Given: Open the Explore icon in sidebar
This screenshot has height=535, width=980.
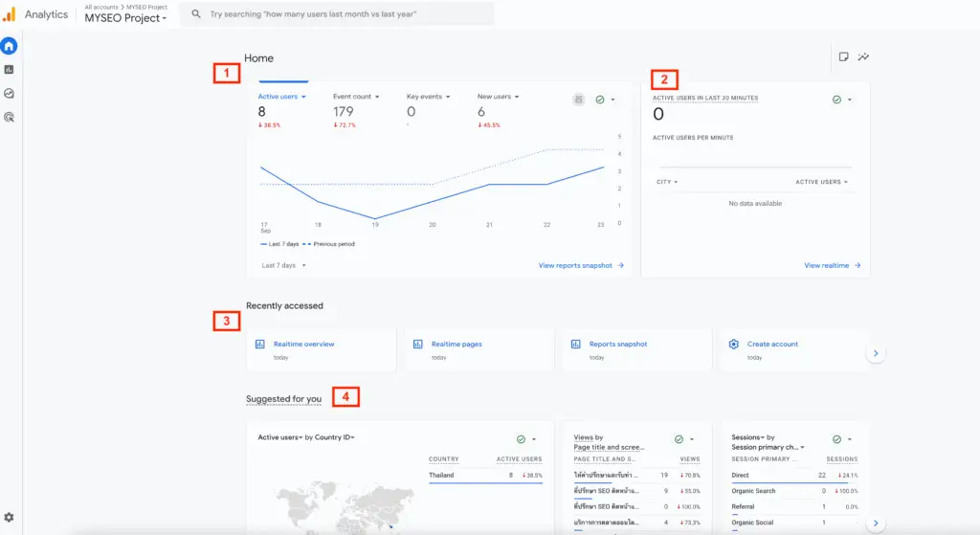Looking at the screenshot, I should tap(9, 93).
